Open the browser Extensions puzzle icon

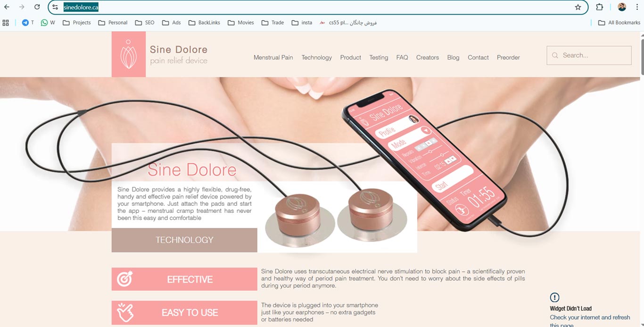600,7
